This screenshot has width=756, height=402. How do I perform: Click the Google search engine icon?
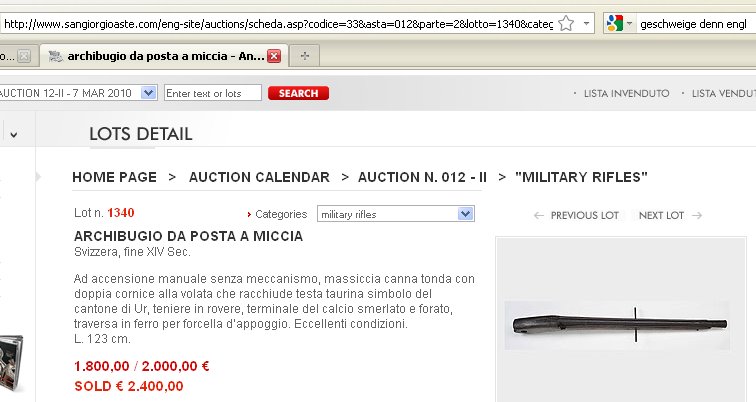[615, 23]
